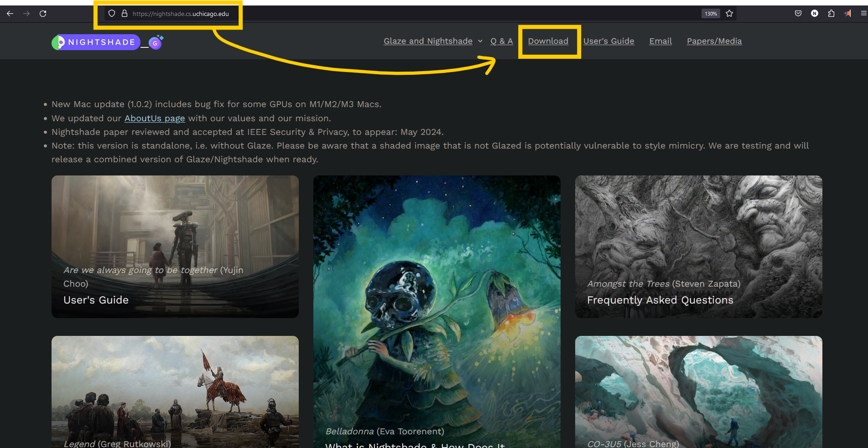868x448 pixels.
Task: Open the Download page in navigation
Action: coord(548,41)
